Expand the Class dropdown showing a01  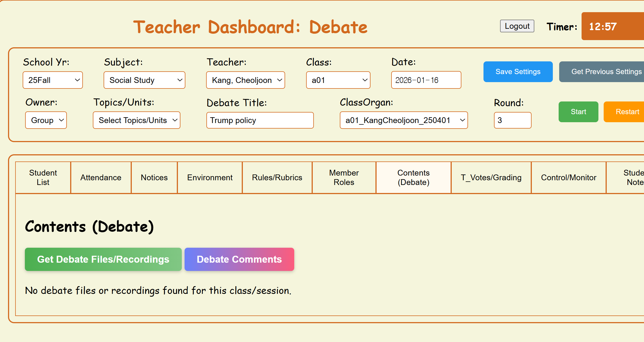[338, 80]
